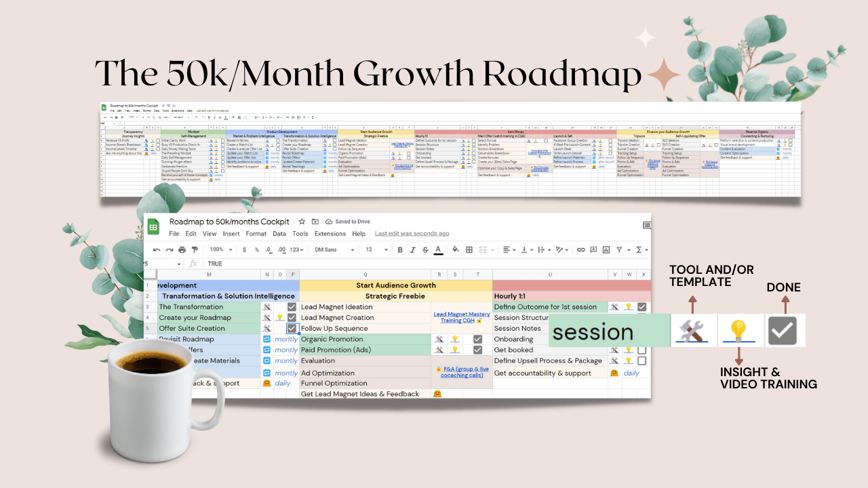868x488 pixels.
Task: Check the Get booked done checkbox
Action: [642, 350]
